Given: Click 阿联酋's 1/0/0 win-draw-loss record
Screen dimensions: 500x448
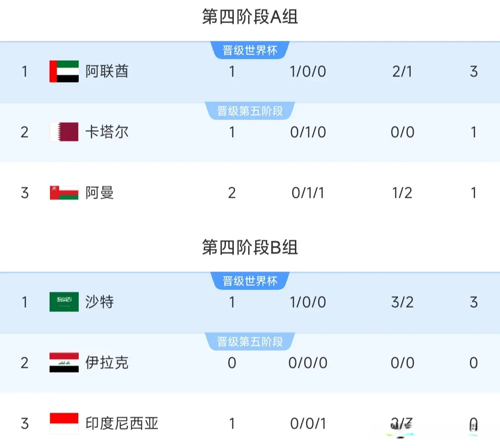Looking at the screenshot, I should [308, 71].
